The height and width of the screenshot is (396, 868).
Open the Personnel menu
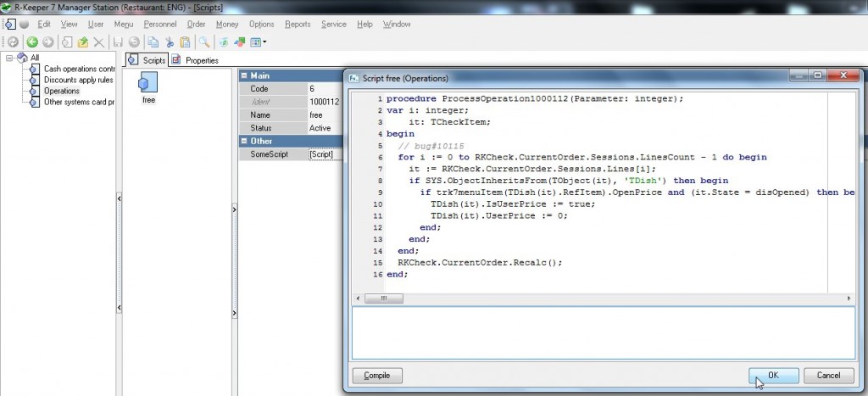pyautogui.click(x=160, y=25)
